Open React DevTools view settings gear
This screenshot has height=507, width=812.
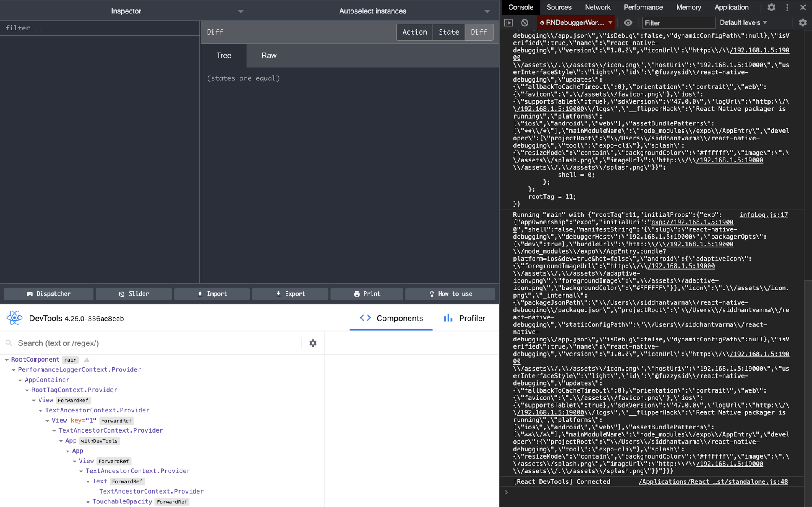coord(312,343)
